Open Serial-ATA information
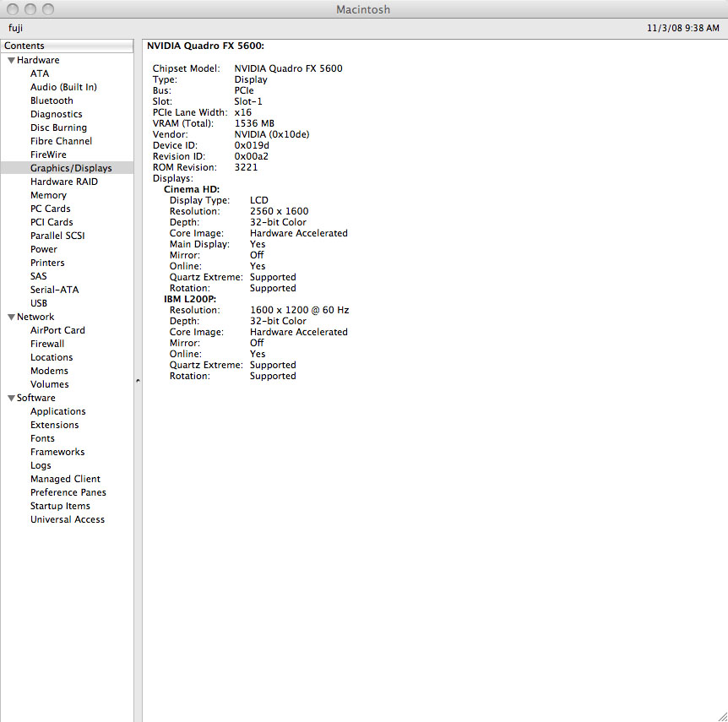Image resolution: width=728 pixels, height=722 pixels. click(54, 290)
